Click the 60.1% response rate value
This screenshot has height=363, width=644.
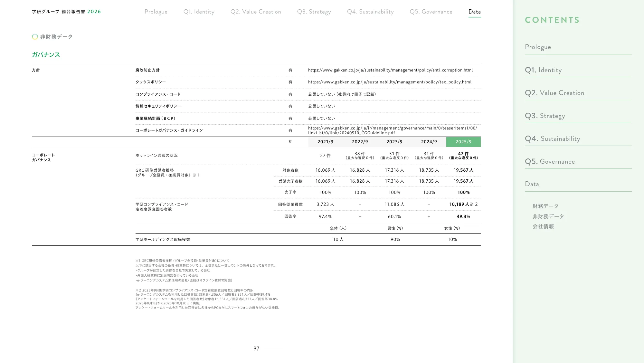click(394, 216)
